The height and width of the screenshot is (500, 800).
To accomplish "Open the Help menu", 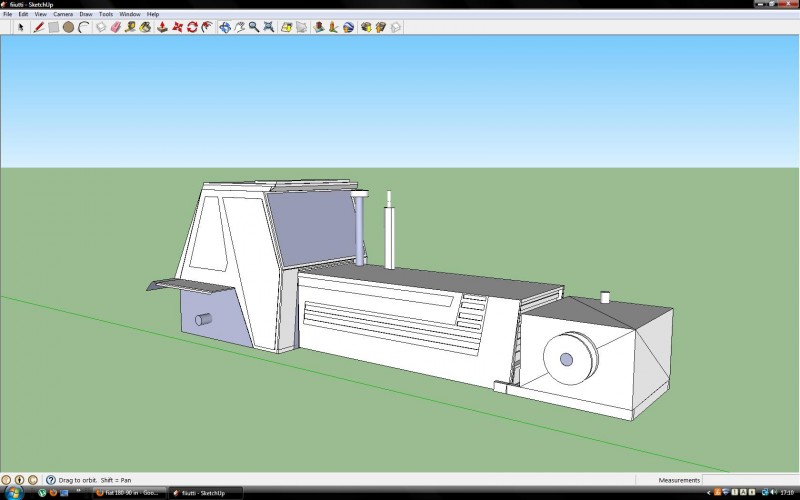I will point(153,14).
